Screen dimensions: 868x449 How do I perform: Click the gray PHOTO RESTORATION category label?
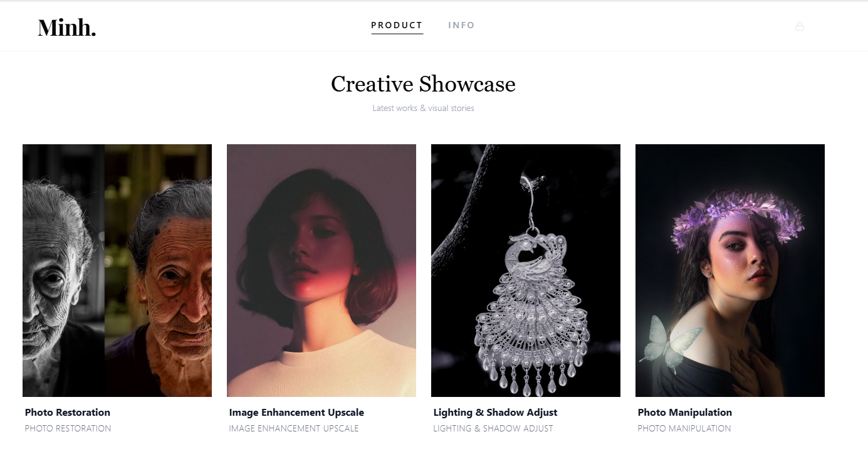tap(68, 428)
